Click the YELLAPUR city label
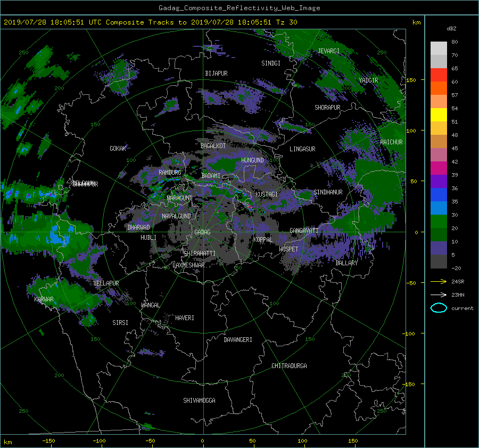479x448 pixels. point(106,283)
